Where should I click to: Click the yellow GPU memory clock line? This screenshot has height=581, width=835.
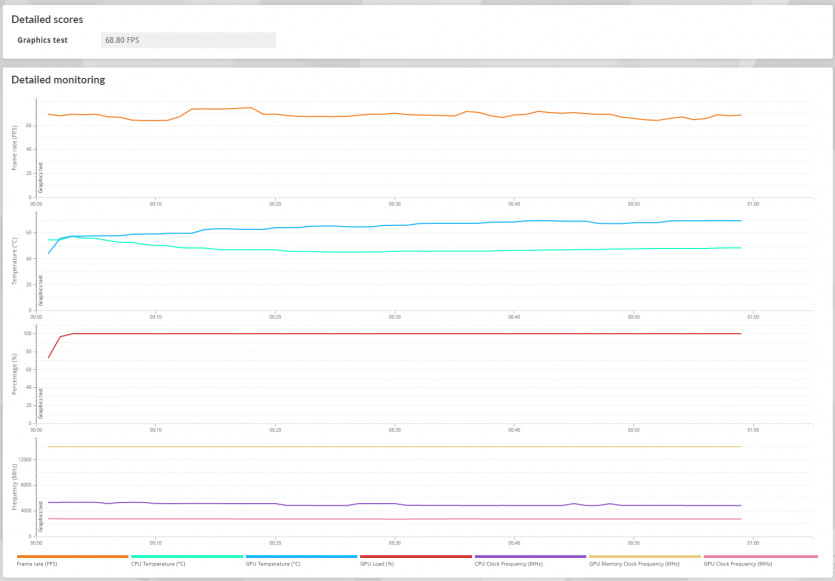pos(400,447)
